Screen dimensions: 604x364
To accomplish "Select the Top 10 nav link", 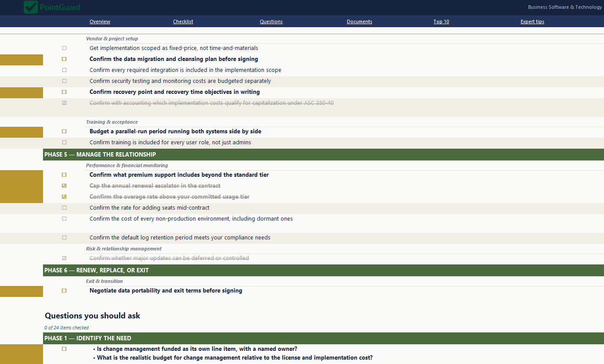I will (441, 21).
